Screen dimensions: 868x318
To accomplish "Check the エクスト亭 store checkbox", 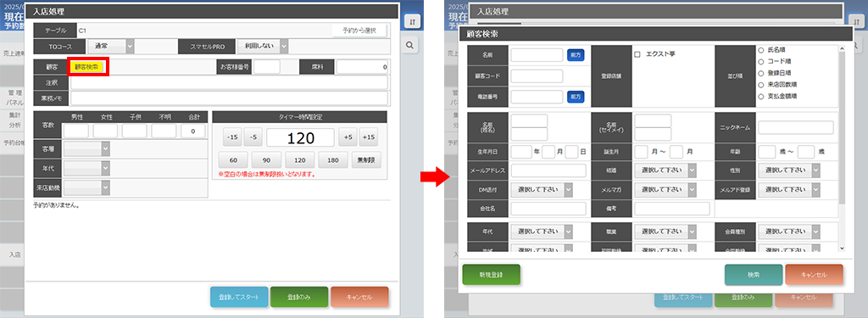I will 637,54.
